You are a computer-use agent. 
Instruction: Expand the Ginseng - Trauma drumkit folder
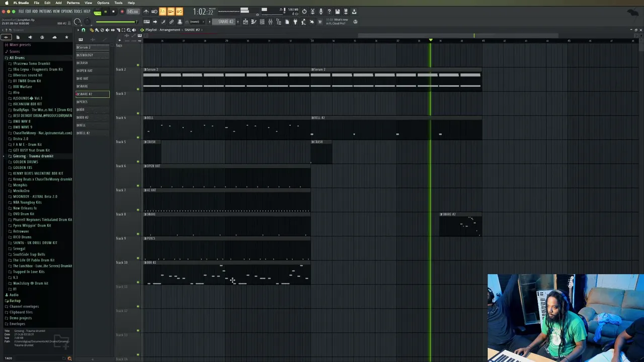[x=33, y=156]
